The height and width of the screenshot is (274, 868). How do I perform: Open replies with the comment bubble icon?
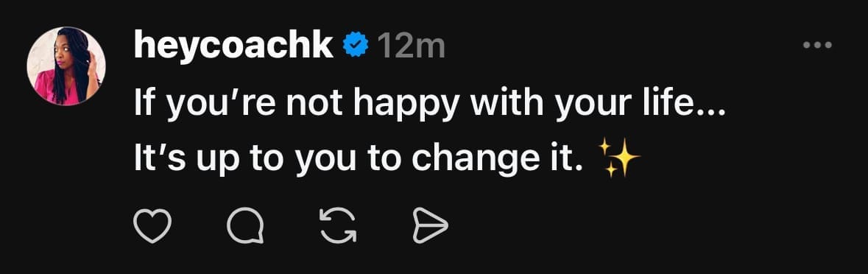click(245, 226)
